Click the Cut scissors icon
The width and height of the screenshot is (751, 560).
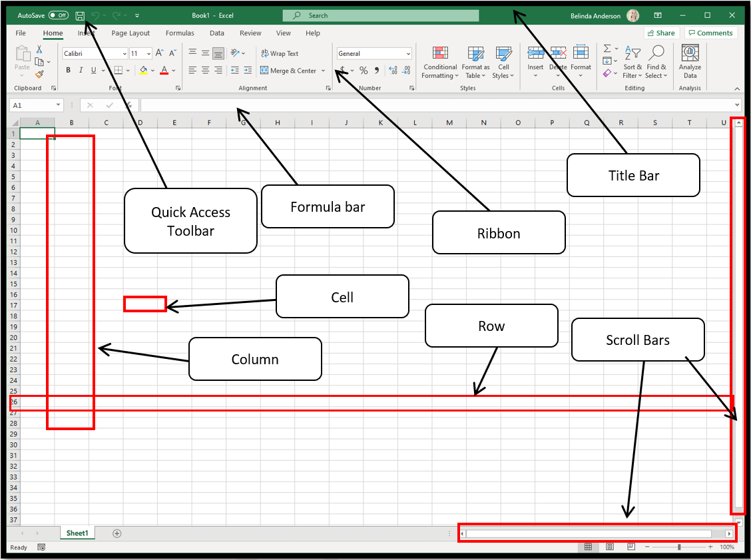[x=39, y=49]
